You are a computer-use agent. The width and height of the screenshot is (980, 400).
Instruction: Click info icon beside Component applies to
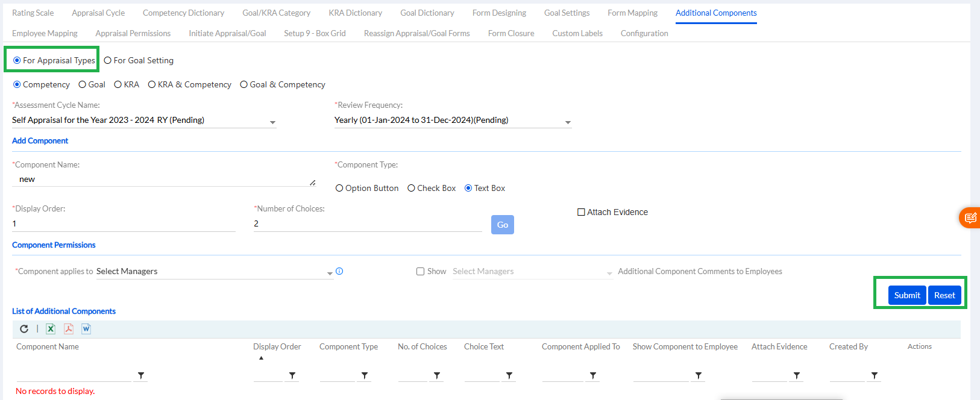(339, 271)
